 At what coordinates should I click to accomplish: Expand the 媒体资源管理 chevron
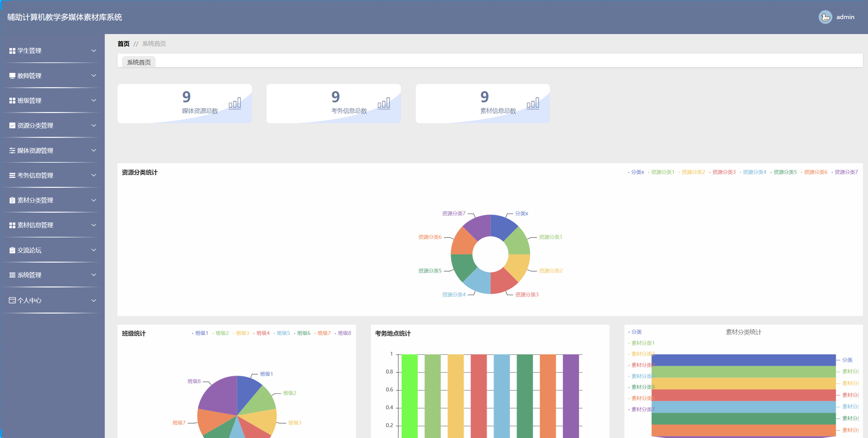point(94,151)
